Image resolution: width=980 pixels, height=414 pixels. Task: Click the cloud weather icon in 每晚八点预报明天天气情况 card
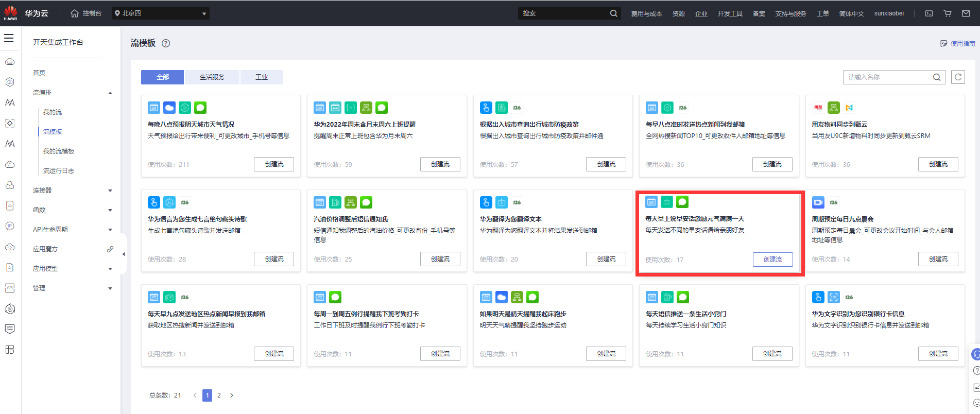(x=169, y=108)
